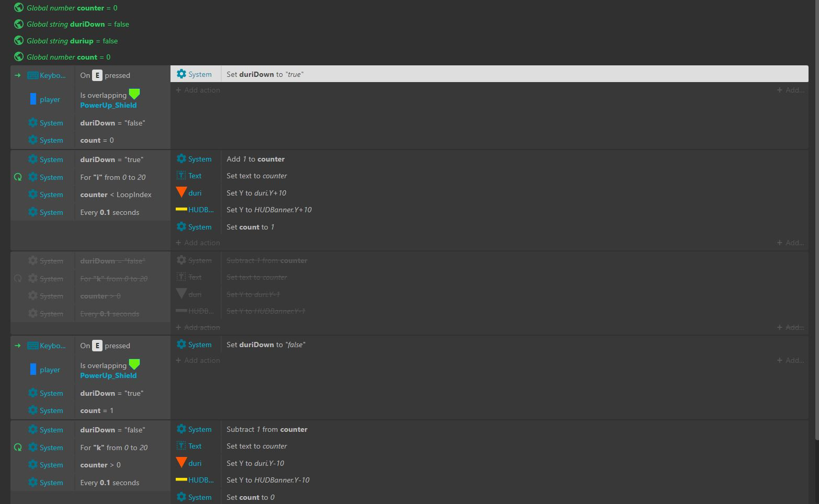Select the Keyboard icon in the first E pressed event
This screenshot has height=504, width=819.
pyautogui.click(x=32, y=75)
